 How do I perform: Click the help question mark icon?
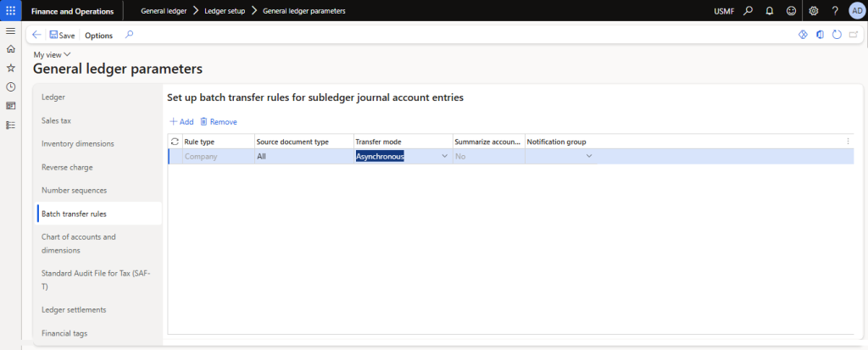coord(835,10)
